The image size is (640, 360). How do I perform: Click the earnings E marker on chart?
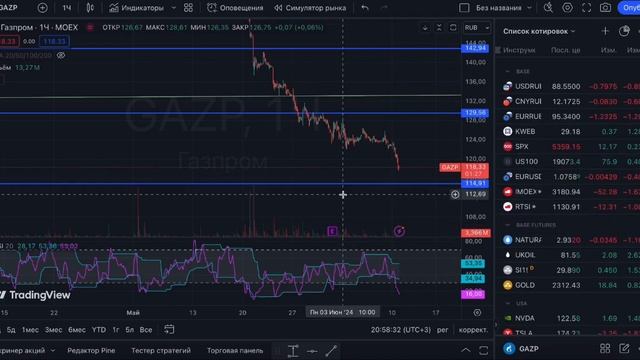point(332,231)
